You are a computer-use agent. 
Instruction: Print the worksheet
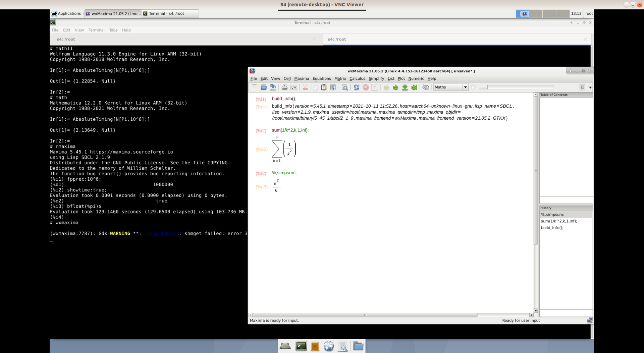[x=284, y=87]
